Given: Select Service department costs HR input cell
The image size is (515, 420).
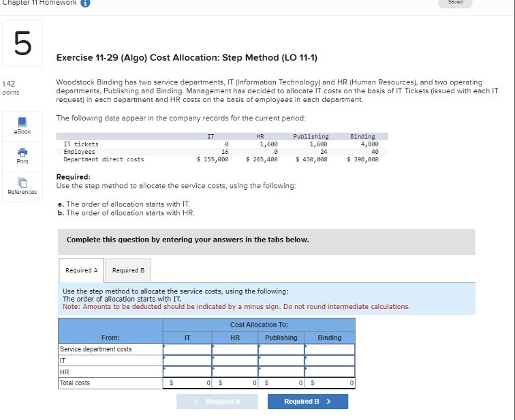Looking at the screenshot, I should pyautogui.click(x=235, y=349).
